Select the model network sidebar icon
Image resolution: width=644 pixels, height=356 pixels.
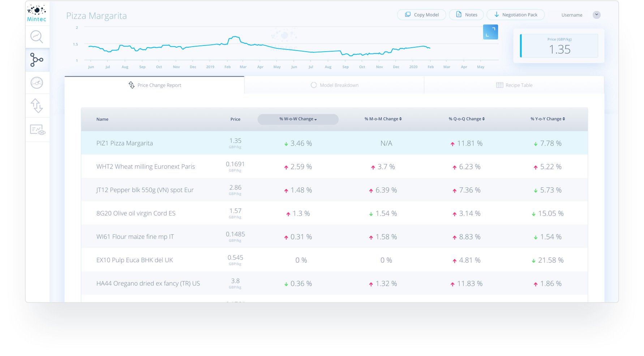pyautogui.click(x=37, y=60)
